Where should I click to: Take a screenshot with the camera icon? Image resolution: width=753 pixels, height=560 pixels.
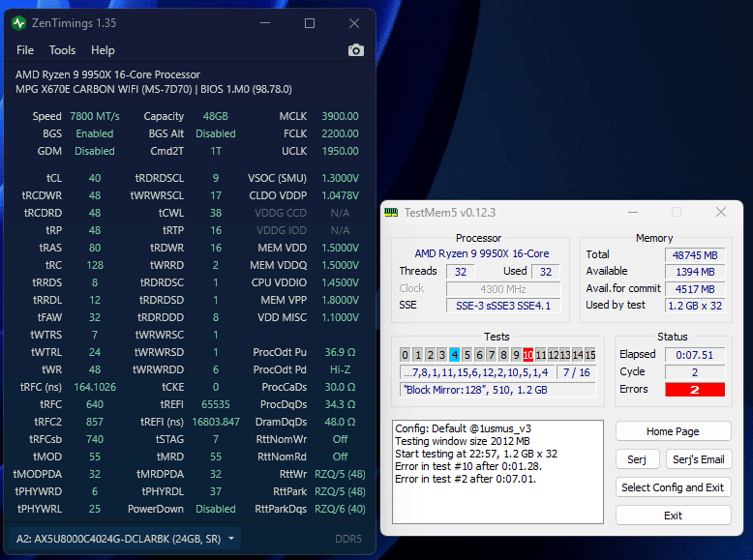point(356,50)
